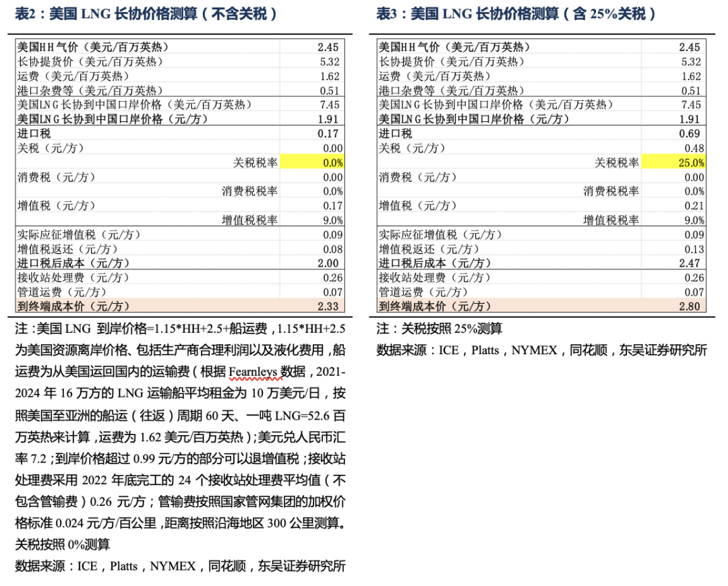Click Table 3 import tax value 0.69

point(690,133)
